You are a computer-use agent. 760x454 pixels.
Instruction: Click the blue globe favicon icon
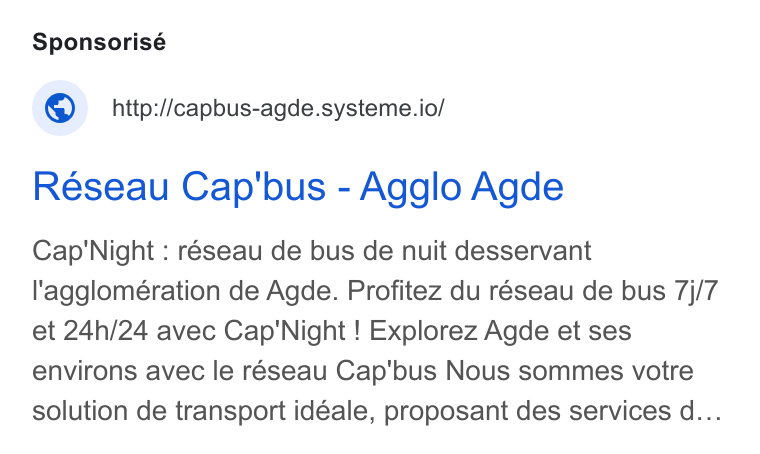60,108
